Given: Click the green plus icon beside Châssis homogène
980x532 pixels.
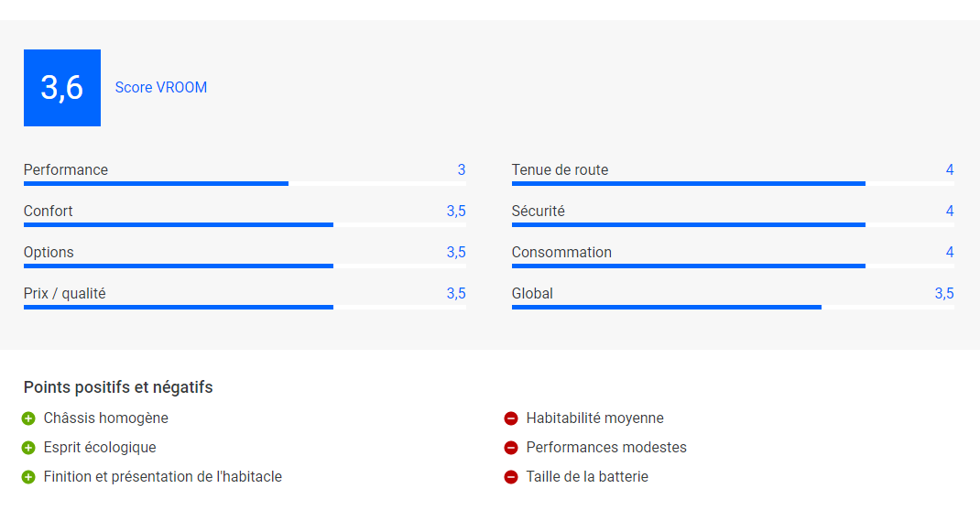Looking at the screenshot, I should 28,418.
